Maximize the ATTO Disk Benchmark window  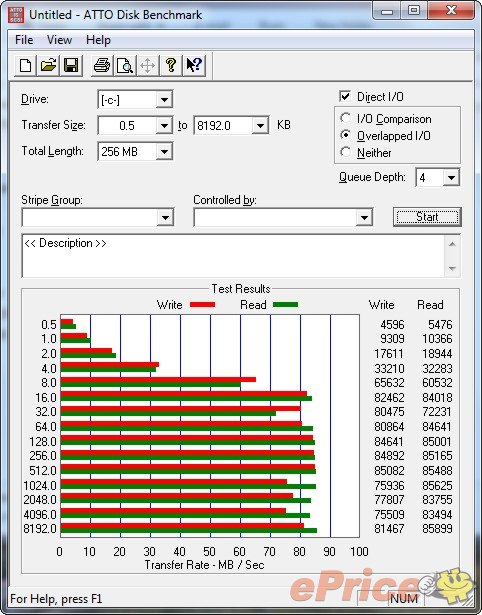tap(414, 11)
